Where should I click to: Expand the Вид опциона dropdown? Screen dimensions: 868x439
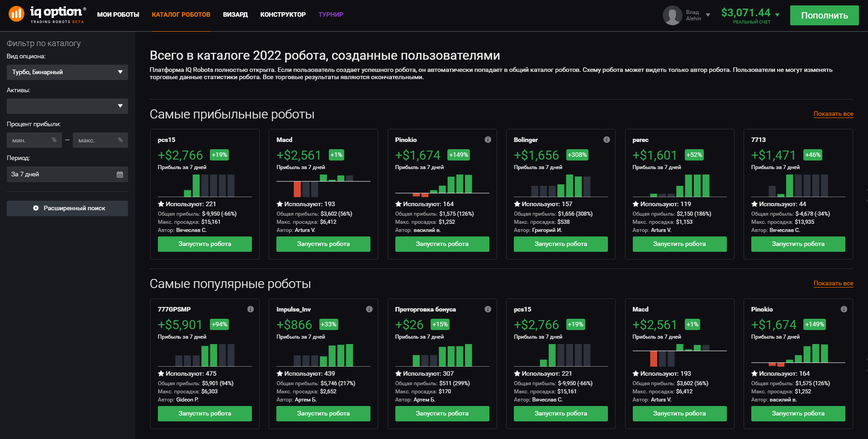click(67, 72)
